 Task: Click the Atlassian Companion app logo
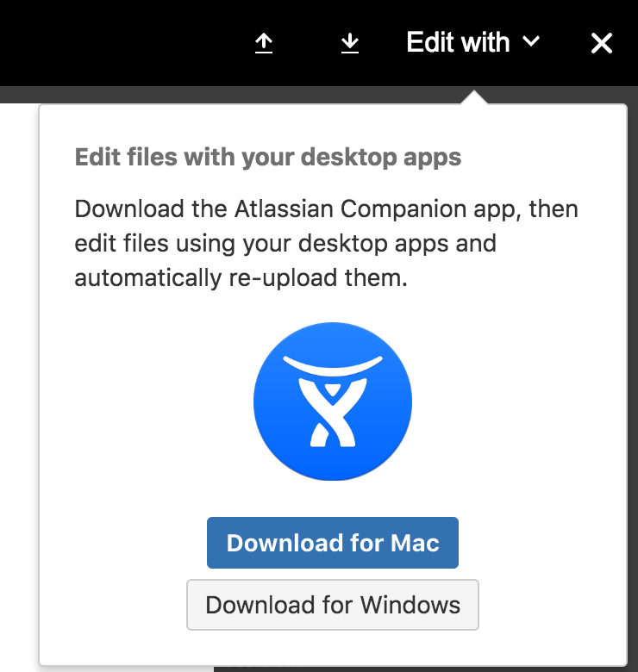pos(333,401)
